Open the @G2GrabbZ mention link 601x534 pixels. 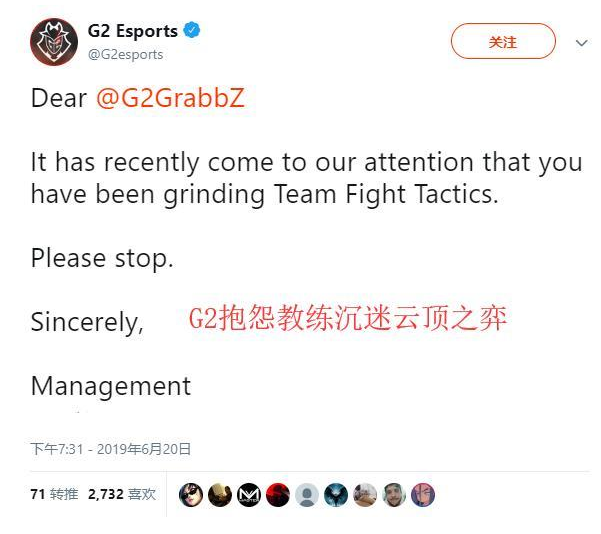pyautogui.click(x=170, y=98)
